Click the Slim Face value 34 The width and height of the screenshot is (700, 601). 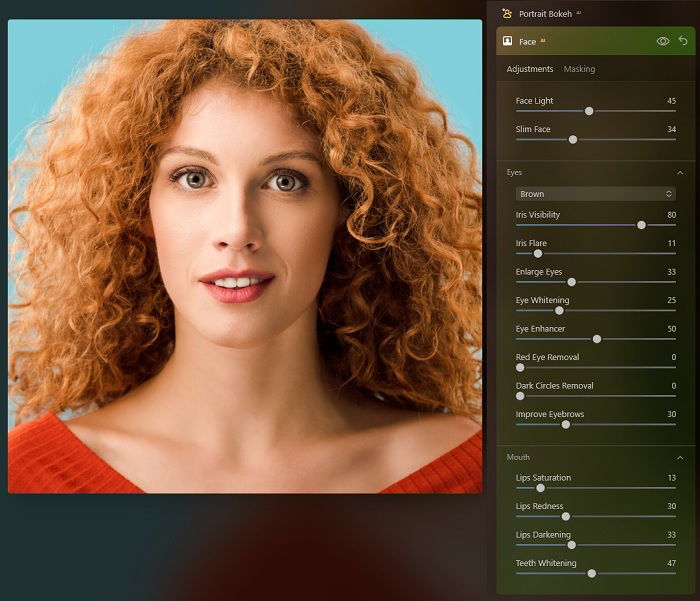671,129
